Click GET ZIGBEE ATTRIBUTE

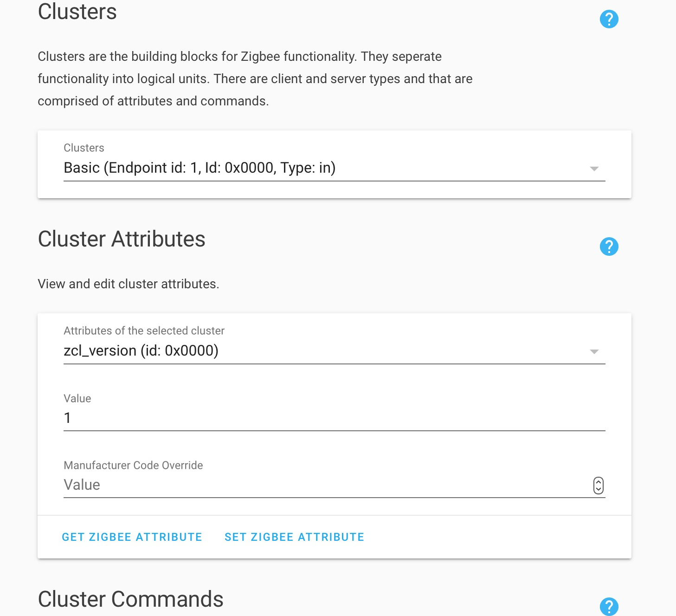coord(132,537)
